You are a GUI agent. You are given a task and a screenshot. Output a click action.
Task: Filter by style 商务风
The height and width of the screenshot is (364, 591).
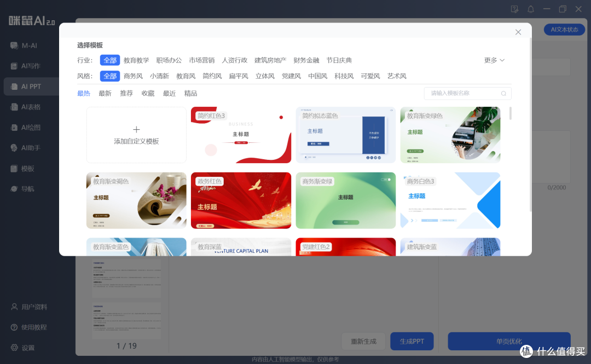point(133,76)
